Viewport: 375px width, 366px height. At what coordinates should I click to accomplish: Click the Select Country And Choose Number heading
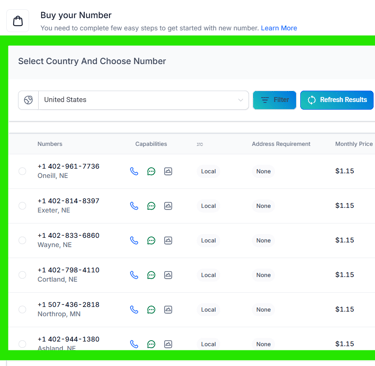(92, 61)
